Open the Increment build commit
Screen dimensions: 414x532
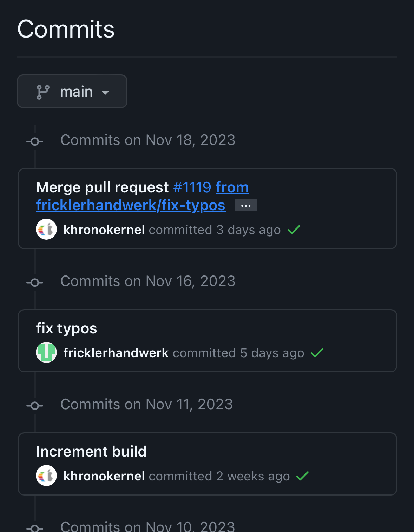[x=91, y=452]
